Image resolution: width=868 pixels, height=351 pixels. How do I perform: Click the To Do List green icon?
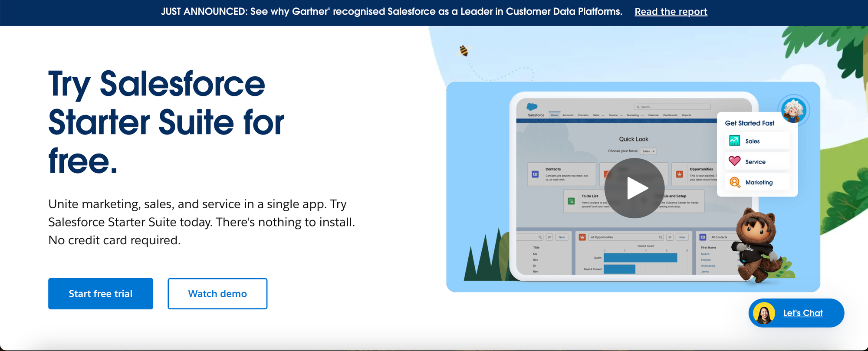coord(571,201)
